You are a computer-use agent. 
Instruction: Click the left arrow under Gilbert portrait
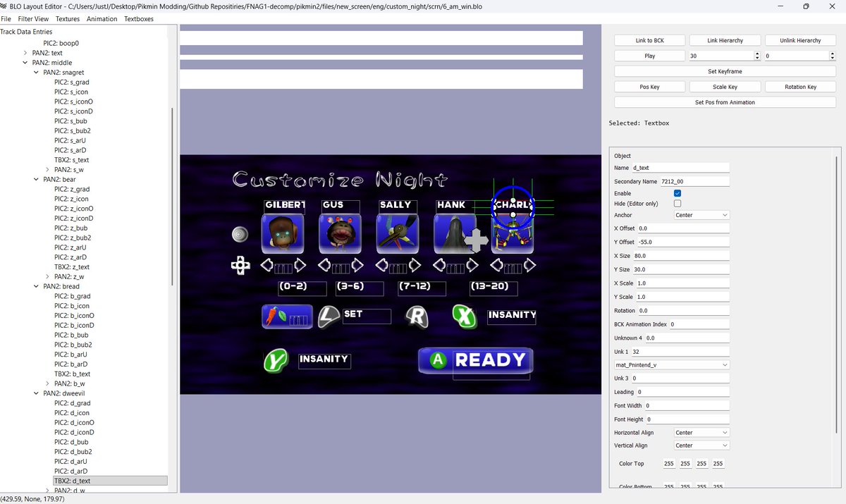[x=266, y=265]
